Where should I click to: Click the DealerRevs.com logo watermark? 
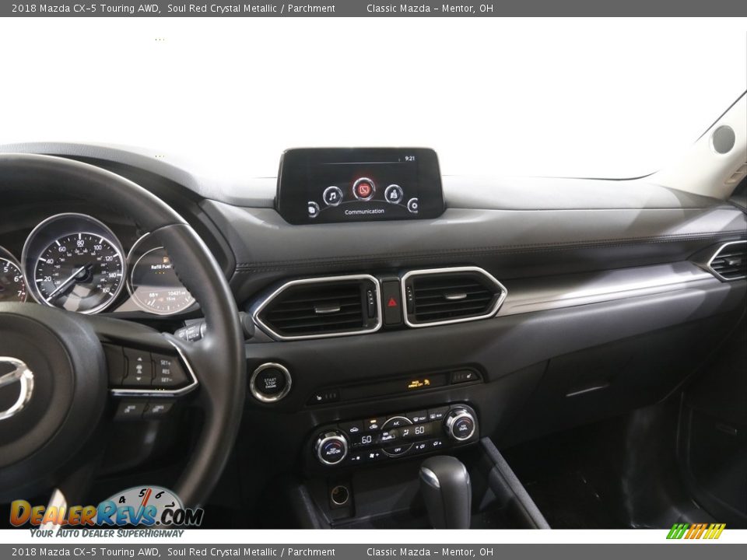[x=106, y=513]
